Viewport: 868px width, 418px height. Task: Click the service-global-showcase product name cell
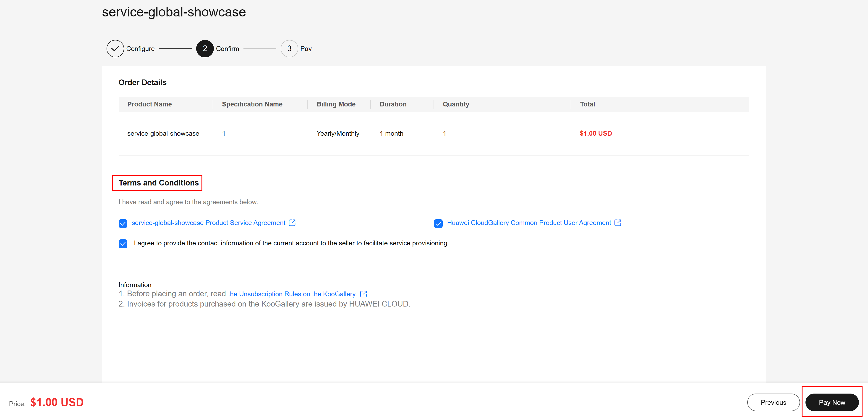click(163, 133)
